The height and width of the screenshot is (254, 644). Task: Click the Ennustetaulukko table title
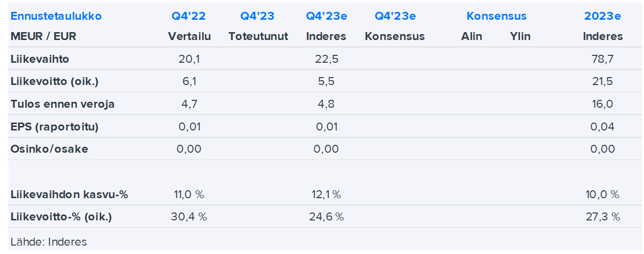tap(56, 16)
